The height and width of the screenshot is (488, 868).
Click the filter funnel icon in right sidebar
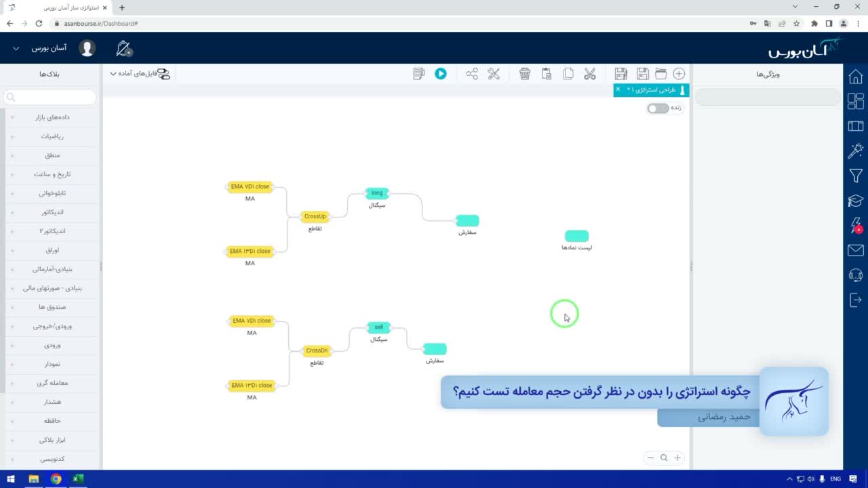point(856,176)
